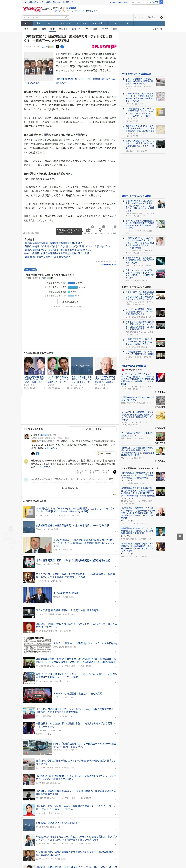Click 記事に関する報告 link

point(32,233)
